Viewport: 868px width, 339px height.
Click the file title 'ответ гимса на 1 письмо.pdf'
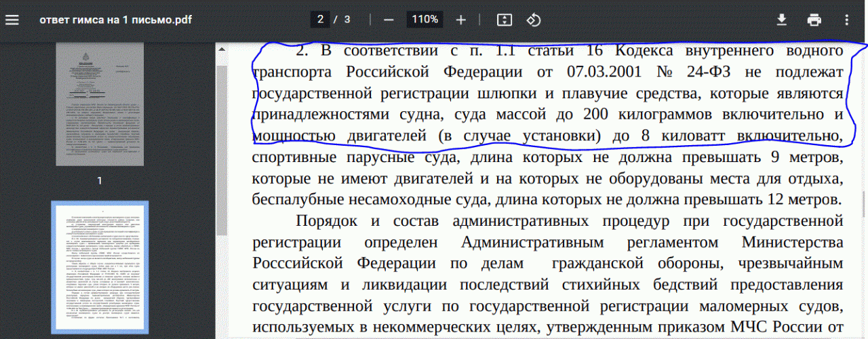click(x=116, y=20)
